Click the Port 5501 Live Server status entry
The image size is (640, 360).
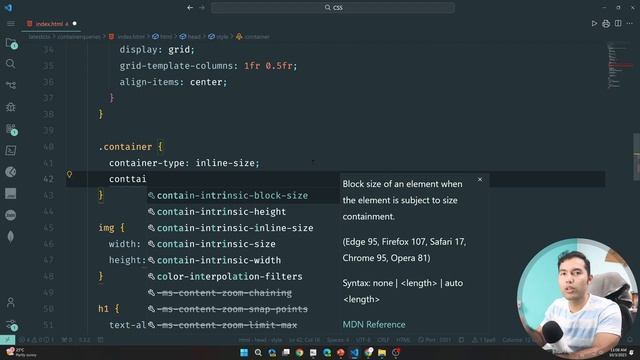(x=435, y=340)
